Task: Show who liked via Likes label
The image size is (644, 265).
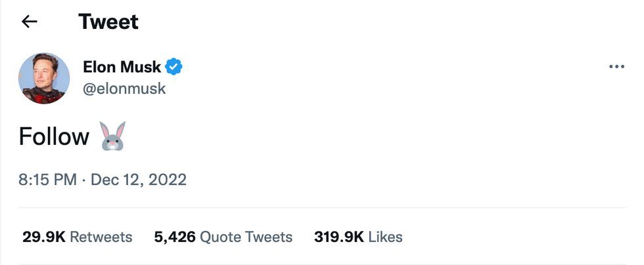Action: pyautogui.click(x=385, y=237)
